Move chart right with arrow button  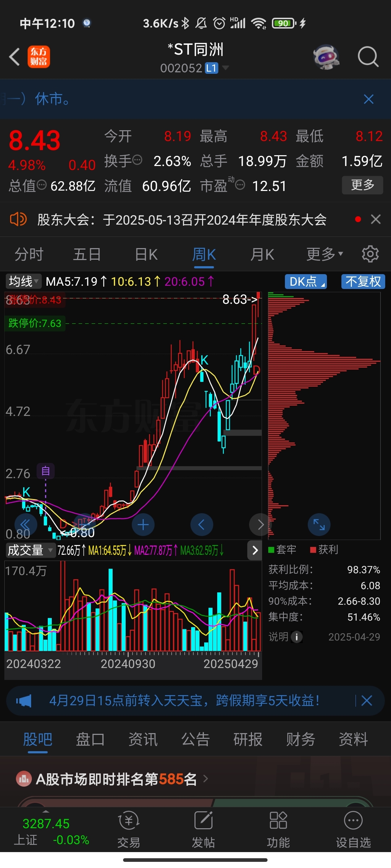coord(260,524)
